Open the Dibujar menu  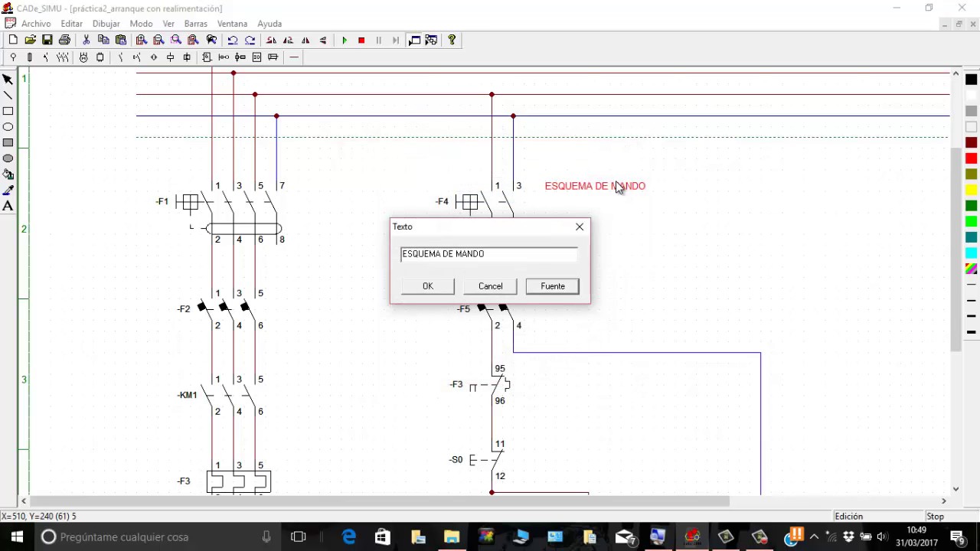point(106,24)
